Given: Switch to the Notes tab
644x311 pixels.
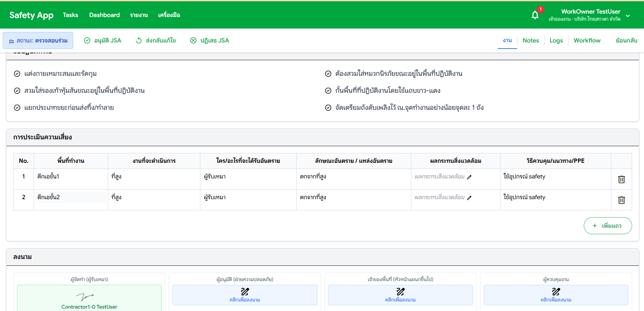Looking at the screenshot, I should (530, 40).
